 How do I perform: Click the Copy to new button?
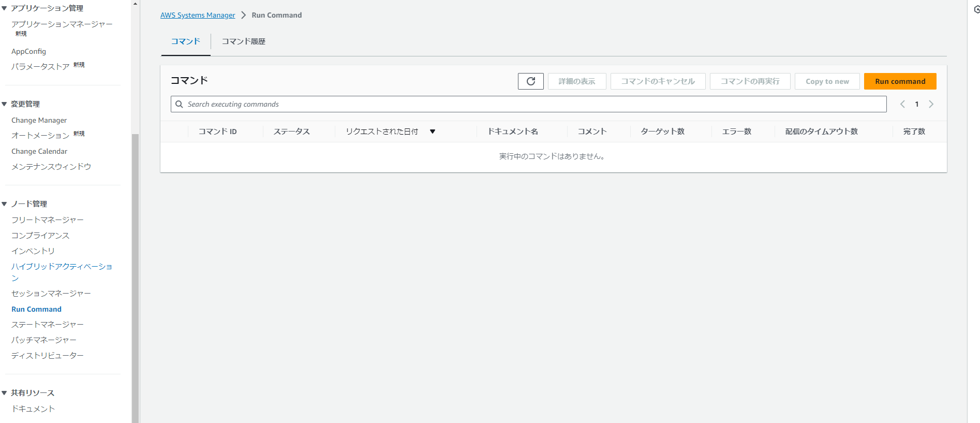point(827,81)
